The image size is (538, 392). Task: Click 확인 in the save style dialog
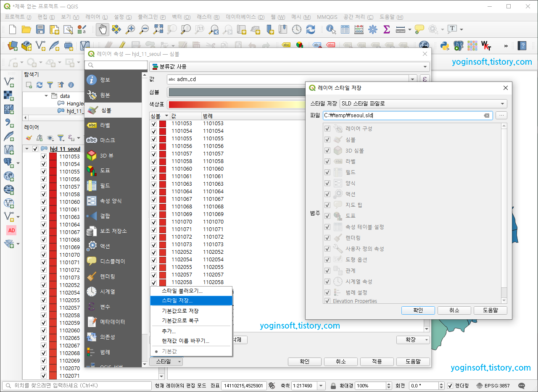click(x=418, y=310)
